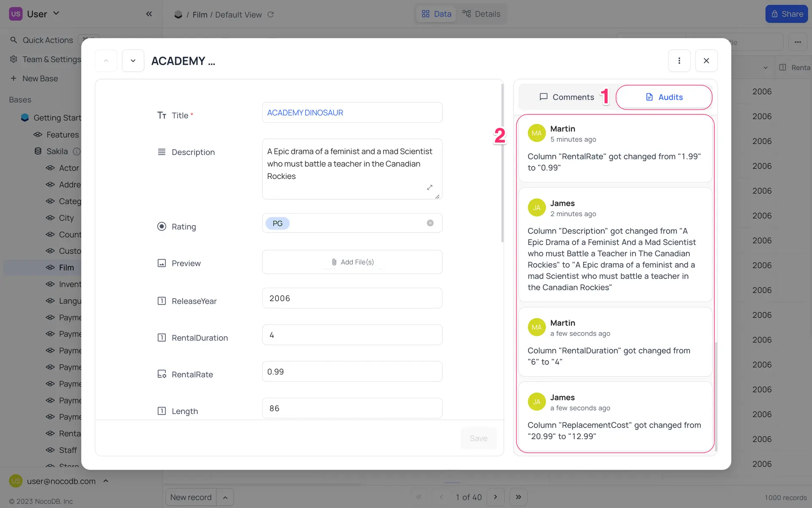Click the RentalRate currency field icon

click(162, 374)
